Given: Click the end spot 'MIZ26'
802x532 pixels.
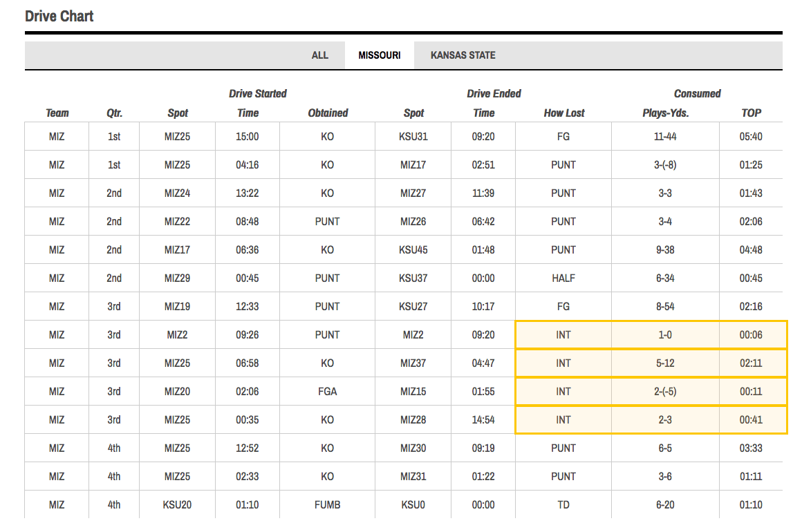Looking at the screenshot, I should tap(413, 221).
